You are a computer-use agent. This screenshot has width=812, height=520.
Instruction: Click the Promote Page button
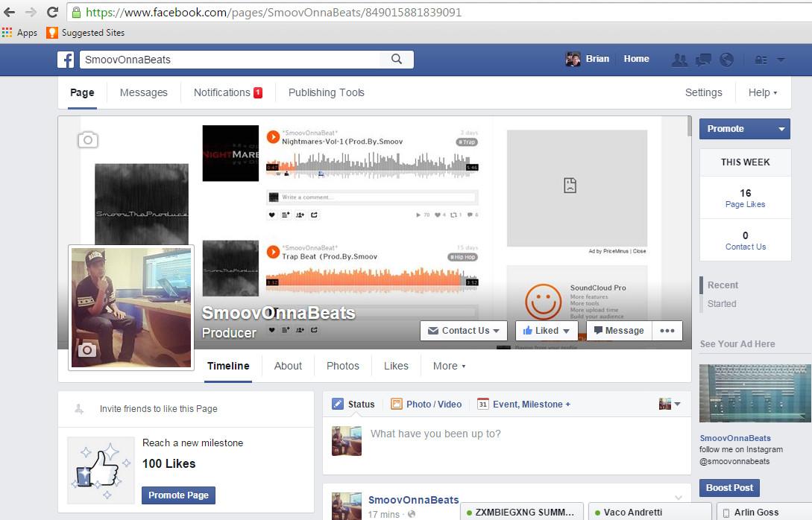[x=178, y=495]
